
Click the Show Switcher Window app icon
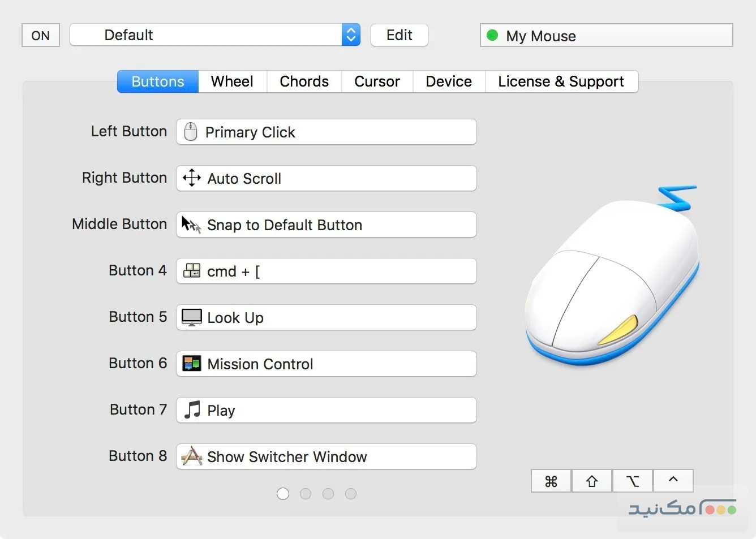point(192,456)
